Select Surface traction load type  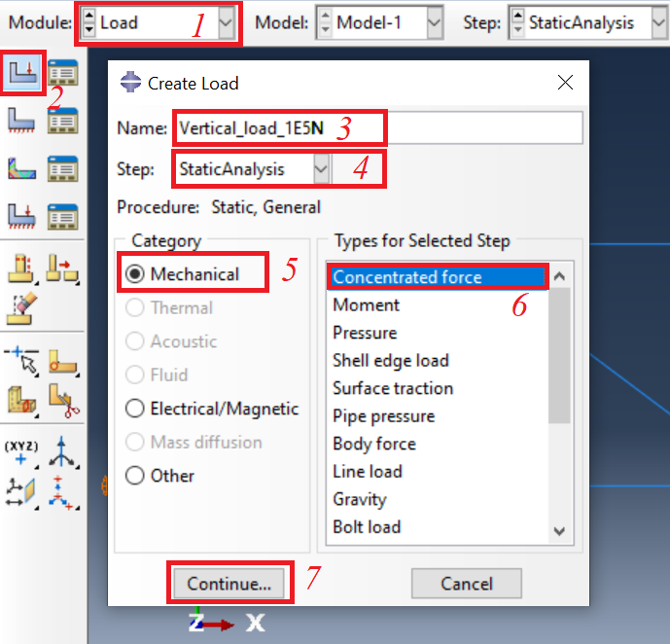(x=438, y=388)
